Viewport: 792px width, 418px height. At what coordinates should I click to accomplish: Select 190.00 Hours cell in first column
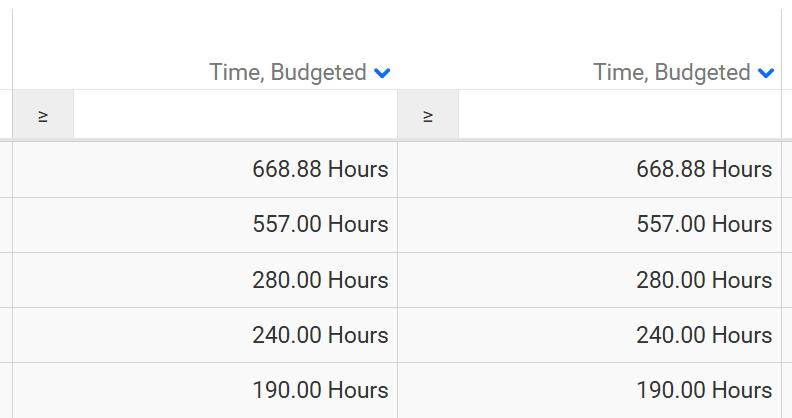(x=320, y=390)
